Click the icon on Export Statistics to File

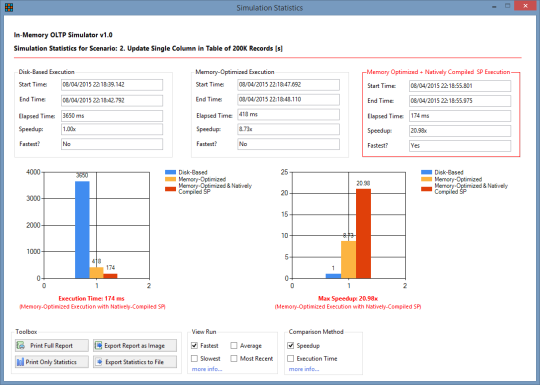[x=100, y=362]
